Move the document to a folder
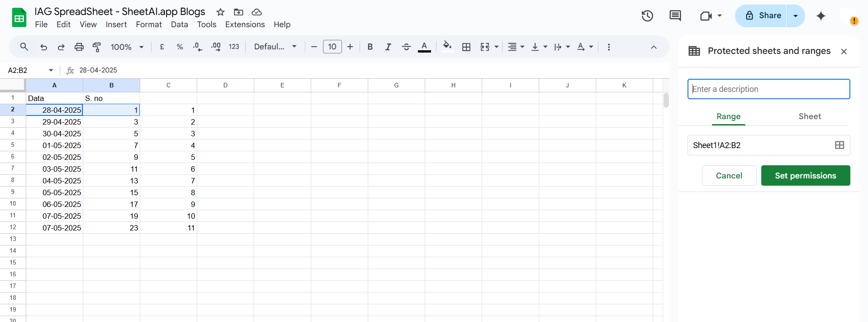The width and height of the screenshot is (868, 322). [238, 12]
